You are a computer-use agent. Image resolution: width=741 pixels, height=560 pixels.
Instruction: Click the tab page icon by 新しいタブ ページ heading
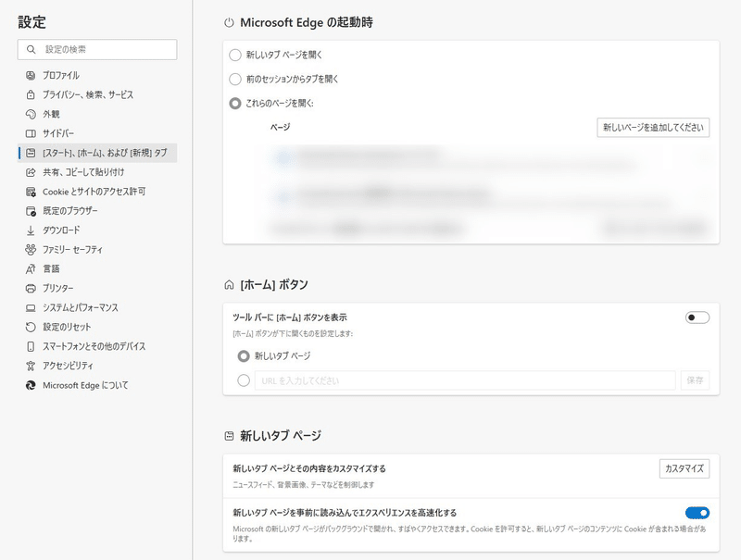[x=229, y=436]
